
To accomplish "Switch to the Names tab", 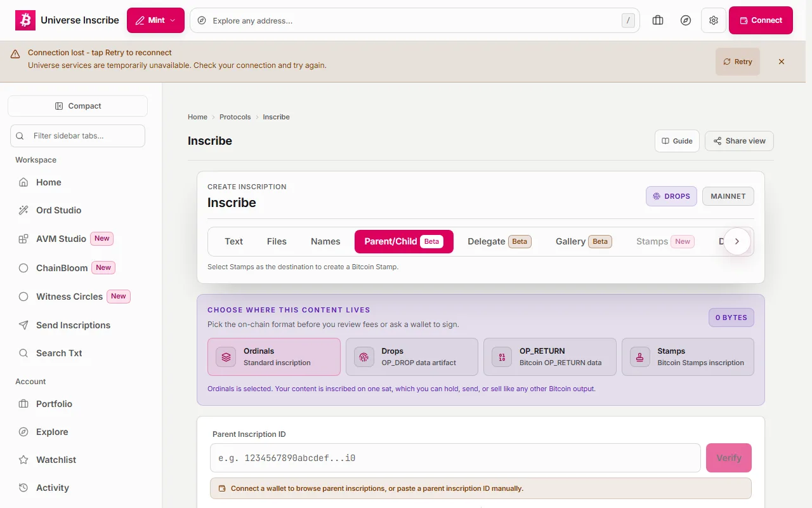I will click(325, 241).
